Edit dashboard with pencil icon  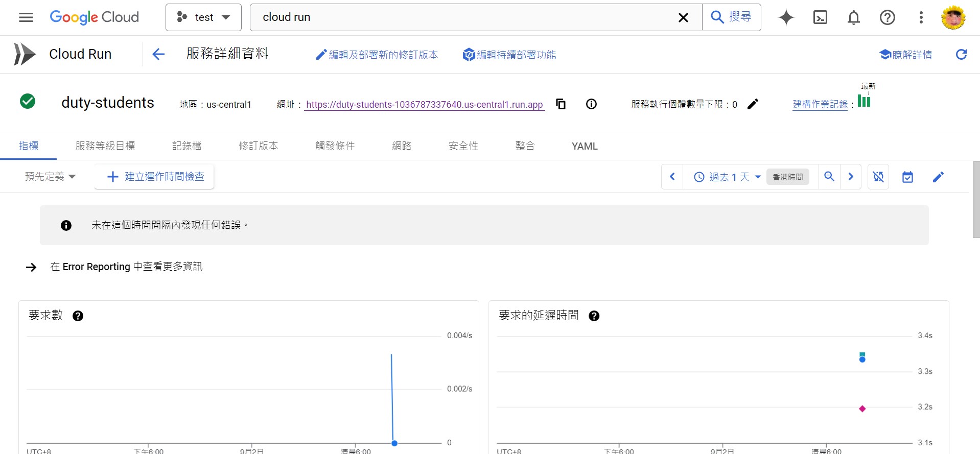coord(938,177)
